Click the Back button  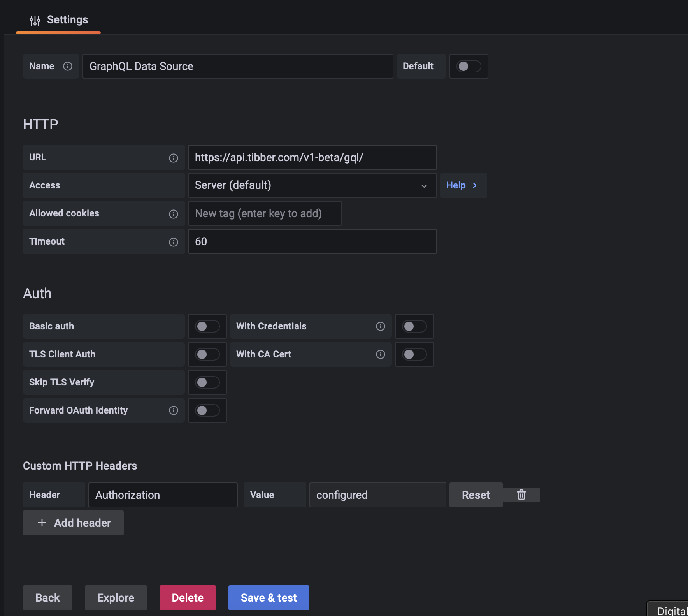47,598
